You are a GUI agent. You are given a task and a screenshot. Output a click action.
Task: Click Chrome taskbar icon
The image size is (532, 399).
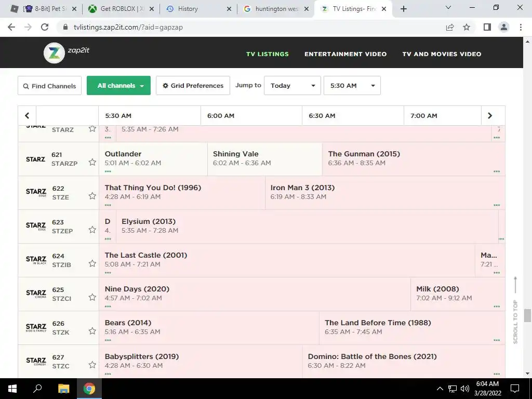click(x=89, y=389)
